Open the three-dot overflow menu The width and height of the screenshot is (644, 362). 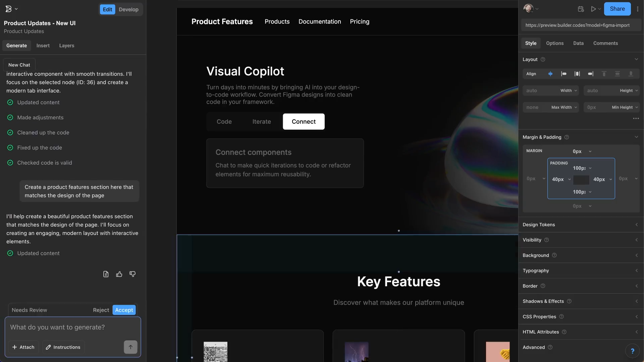(x=638, y=9)
